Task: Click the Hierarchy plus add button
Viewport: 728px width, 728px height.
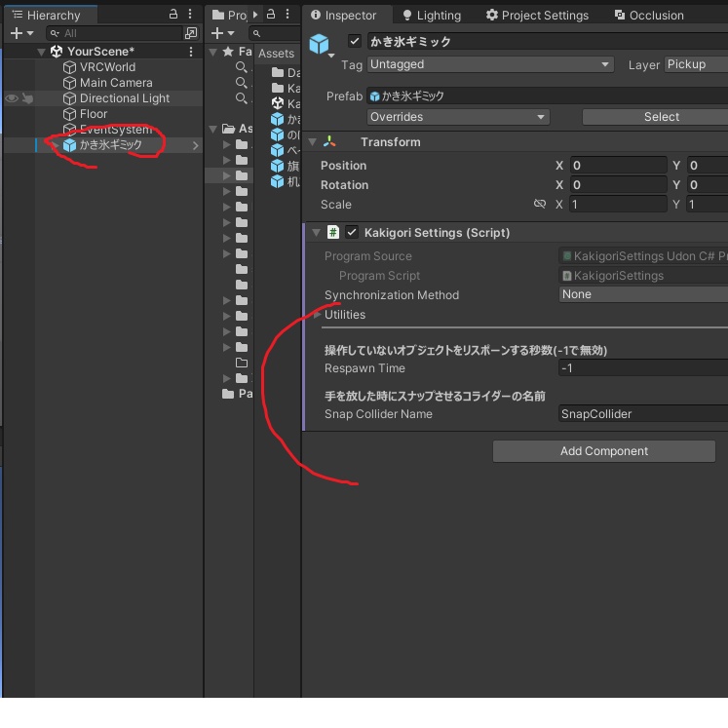Action: 21,33
